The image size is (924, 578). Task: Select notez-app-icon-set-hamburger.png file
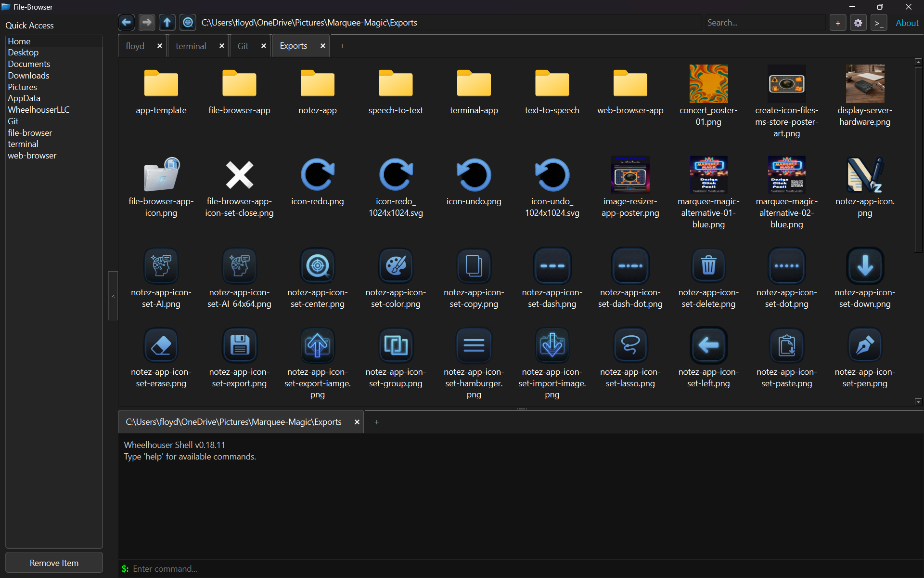474,364
